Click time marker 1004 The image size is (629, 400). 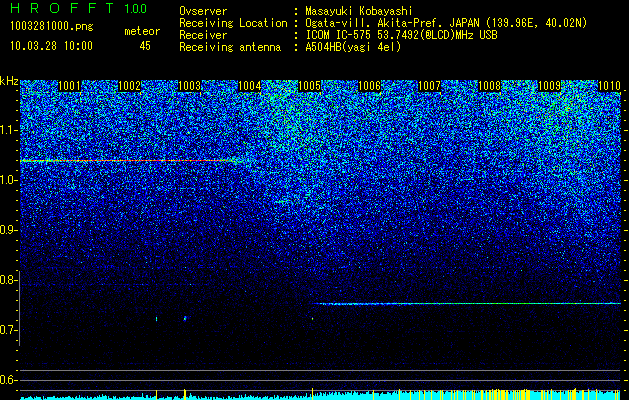250,86
